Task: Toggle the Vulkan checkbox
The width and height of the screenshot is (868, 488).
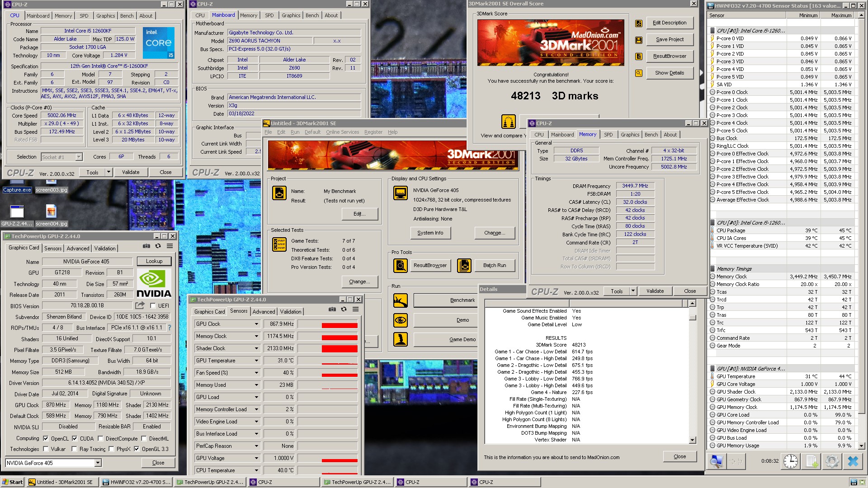Action: (46, 449)
